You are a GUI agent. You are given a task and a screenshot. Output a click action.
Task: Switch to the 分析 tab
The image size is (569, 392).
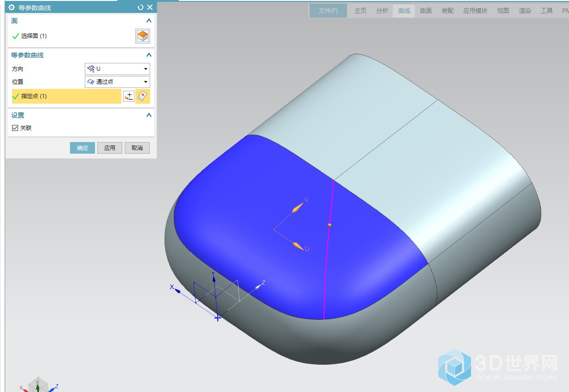click(x=382, y=11)
